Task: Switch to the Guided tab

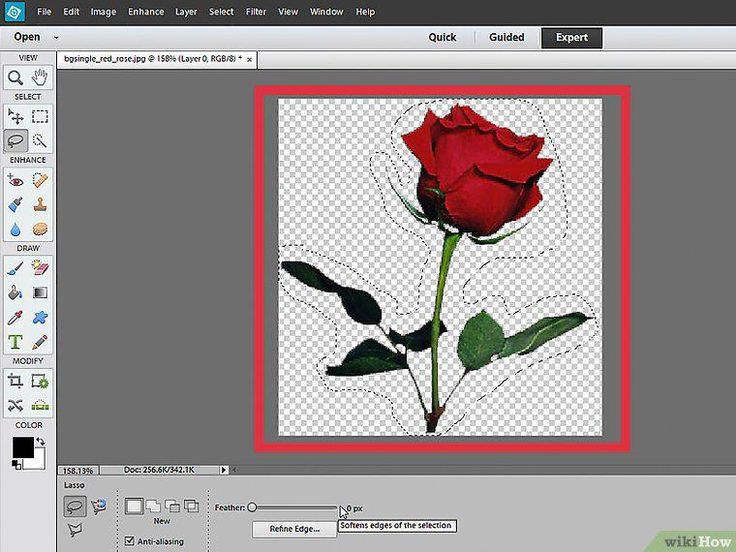Action: [x=506, y=37]
